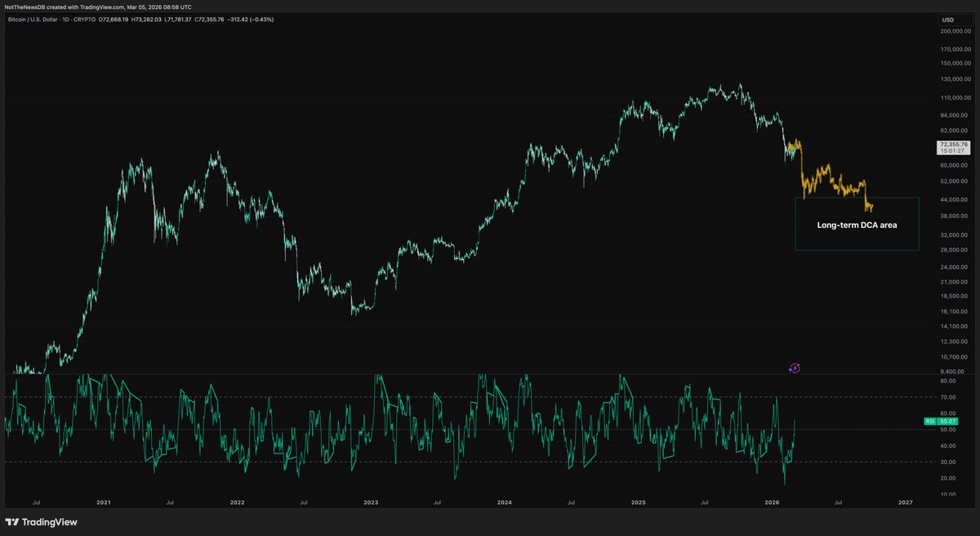This screenshot has height=536, width=980.
Task: Click the RSI 20.00 scale label
Action: click(948, 478)
